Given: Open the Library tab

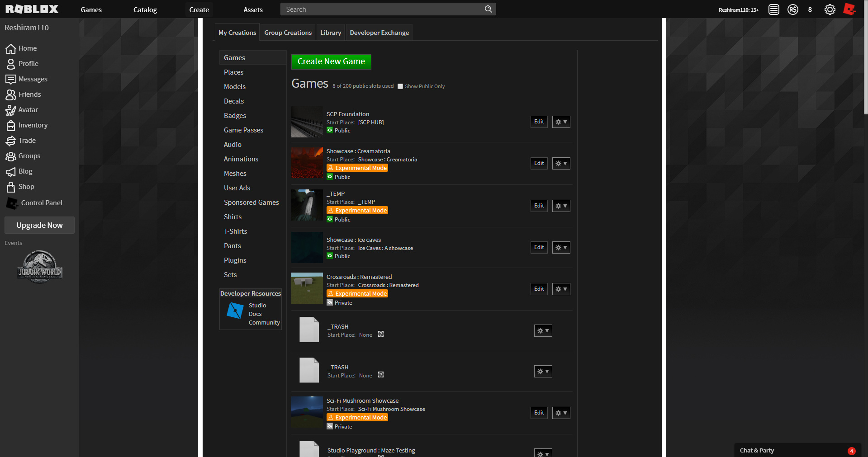Looking at the screenshot, I should tap(330, 32).
